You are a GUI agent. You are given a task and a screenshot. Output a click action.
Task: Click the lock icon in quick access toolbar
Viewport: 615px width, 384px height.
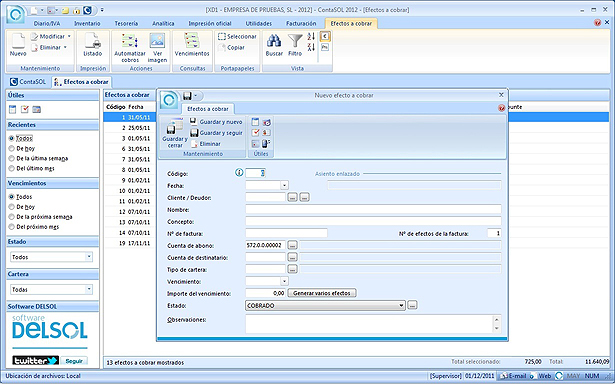(x=77, y=11)
